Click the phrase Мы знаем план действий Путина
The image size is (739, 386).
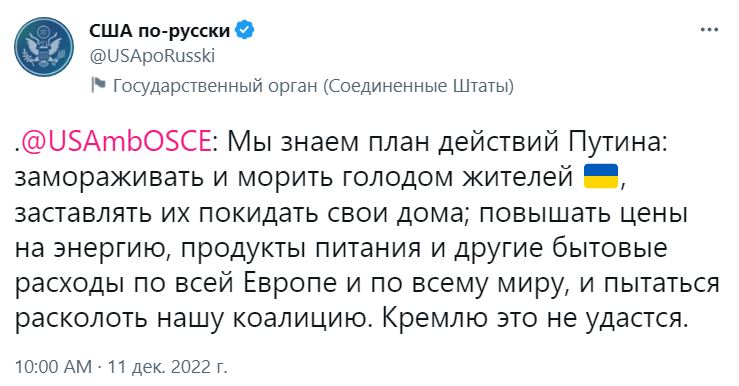pos(445,141)
